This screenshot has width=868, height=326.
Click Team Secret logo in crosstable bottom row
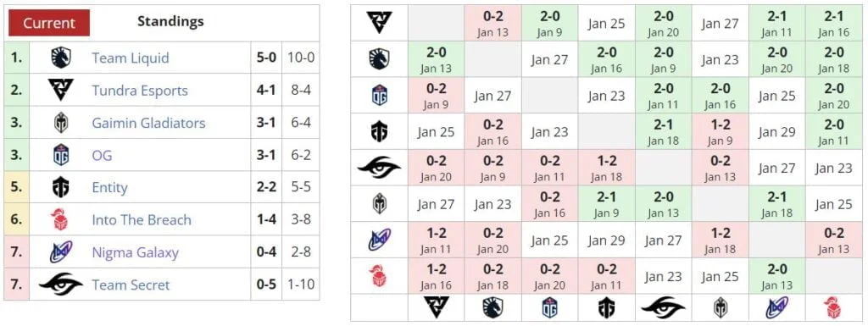663,307
